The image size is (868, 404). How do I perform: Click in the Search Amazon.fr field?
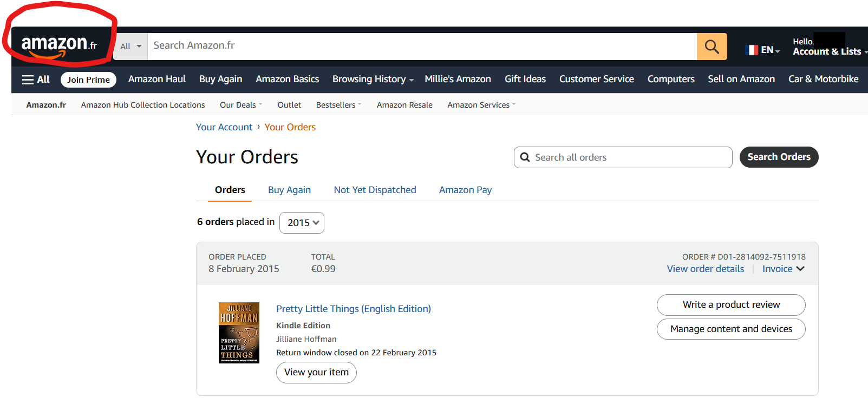(422, 47)
